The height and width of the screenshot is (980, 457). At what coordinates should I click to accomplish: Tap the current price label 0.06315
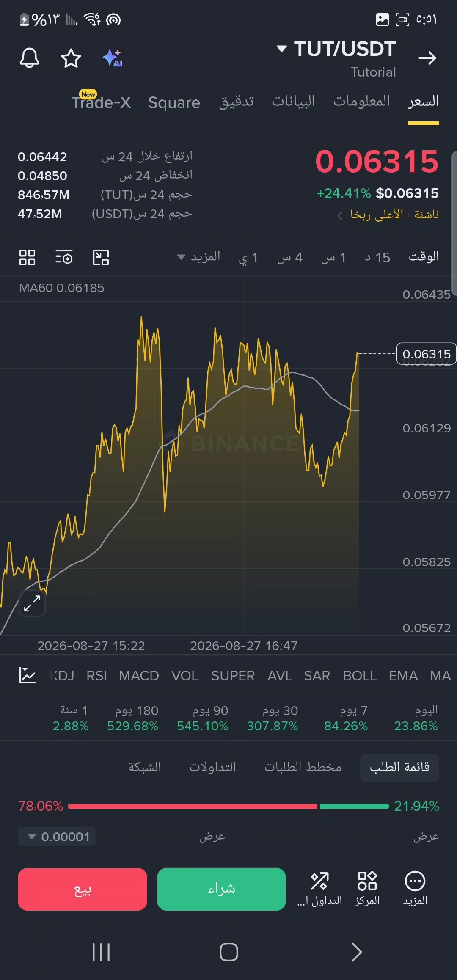coord(426,354)
